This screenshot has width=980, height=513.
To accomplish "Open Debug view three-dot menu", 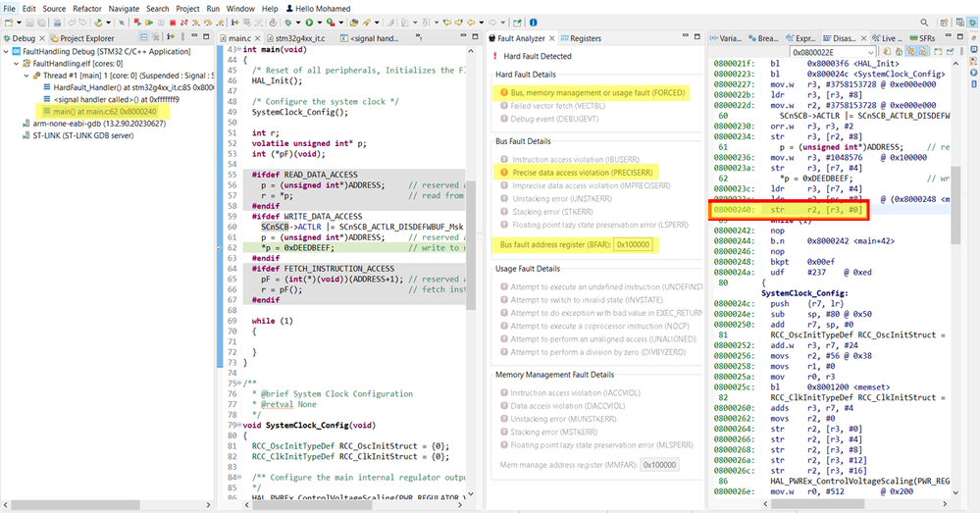I will (x=182, y=37).
